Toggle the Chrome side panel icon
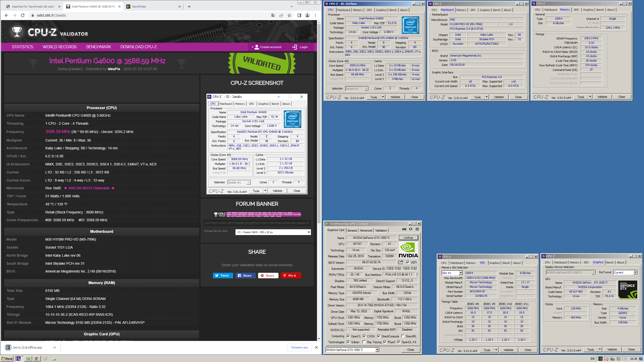Viewport: 644px width, 362px height. tap(299, 15)
